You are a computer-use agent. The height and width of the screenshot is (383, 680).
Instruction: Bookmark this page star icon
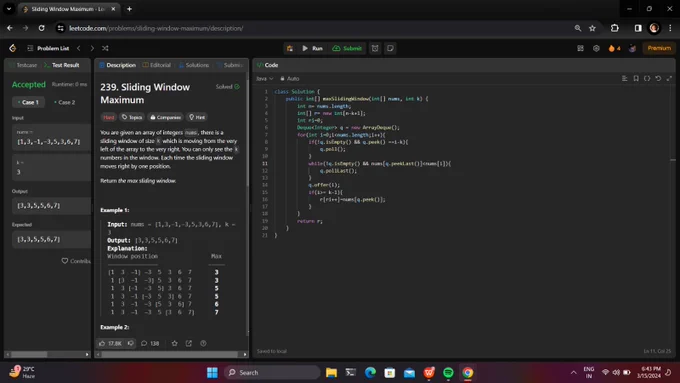click(592, 28)
